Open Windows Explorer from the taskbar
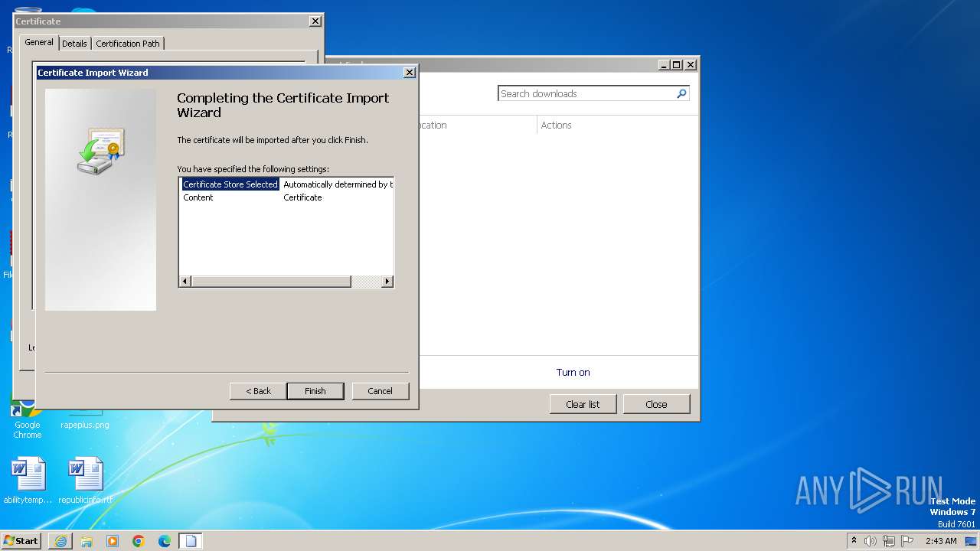Screen dimensions: 980x551 [87, 541]
